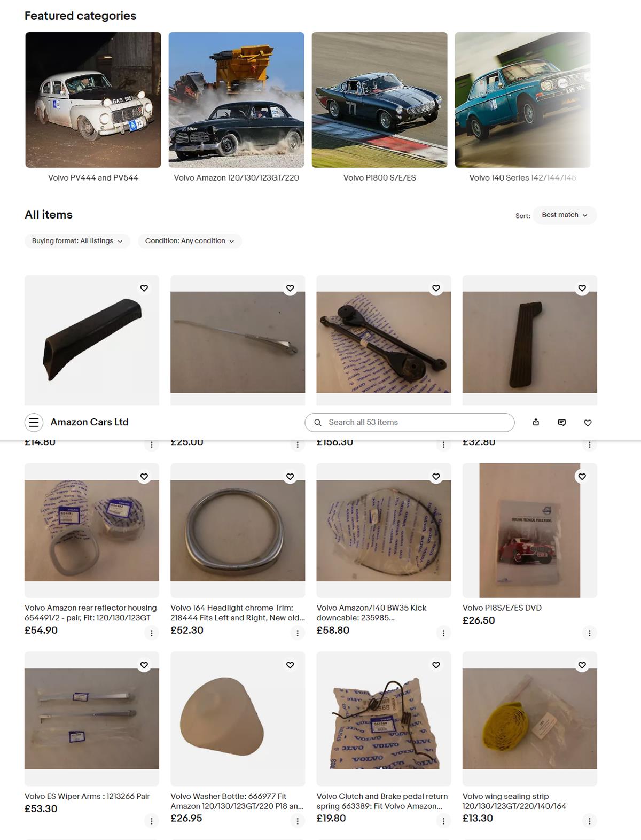Open more options for Volvo P18S/E/ES DVD
Image resolution: width=641 pixels, height=840 pixels.
589,633
